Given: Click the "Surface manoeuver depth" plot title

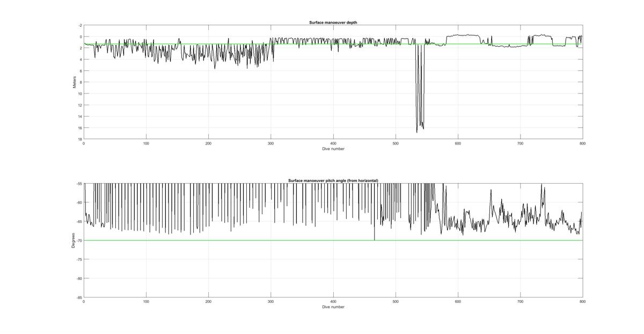Looking at the screenshot, I should click(333, 23).
